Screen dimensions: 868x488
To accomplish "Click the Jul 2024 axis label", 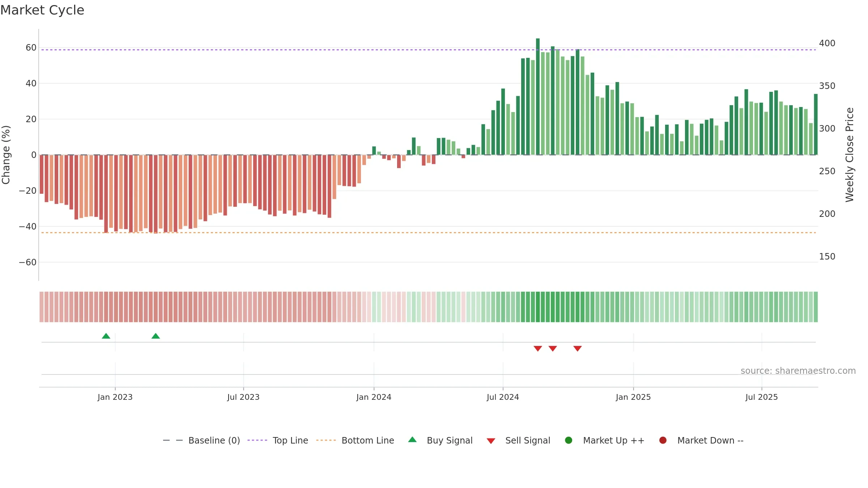I will pyautogui.click(x=503, y=397).
